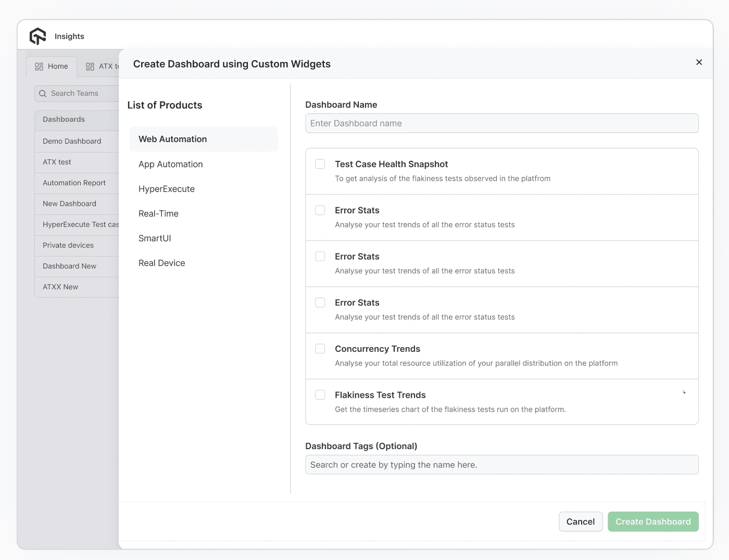Click the Create Dashboard button
Screen dimensions: 729x560
tap(652, 521)
